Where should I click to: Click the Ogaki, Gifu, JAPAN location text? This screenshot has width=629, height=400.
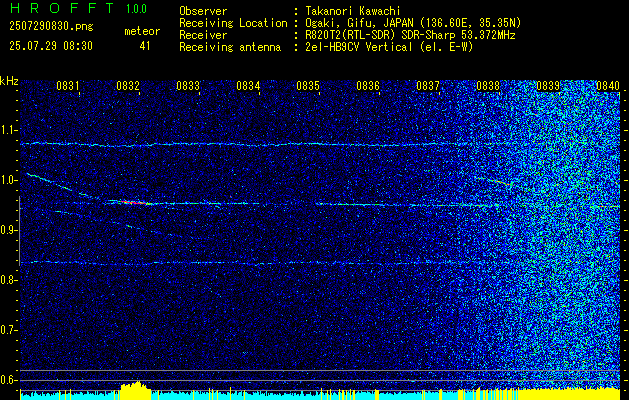tap(413, 23)
